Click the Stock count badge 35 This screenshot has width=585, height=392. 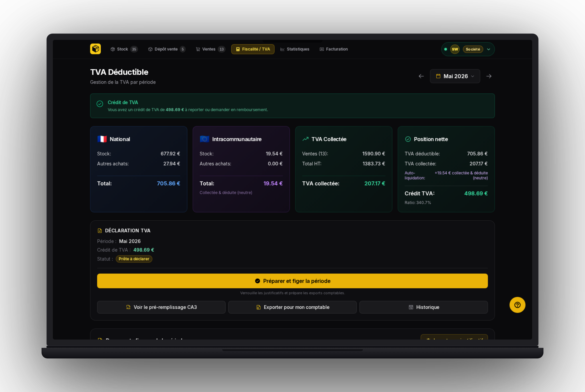click(134, 49)
